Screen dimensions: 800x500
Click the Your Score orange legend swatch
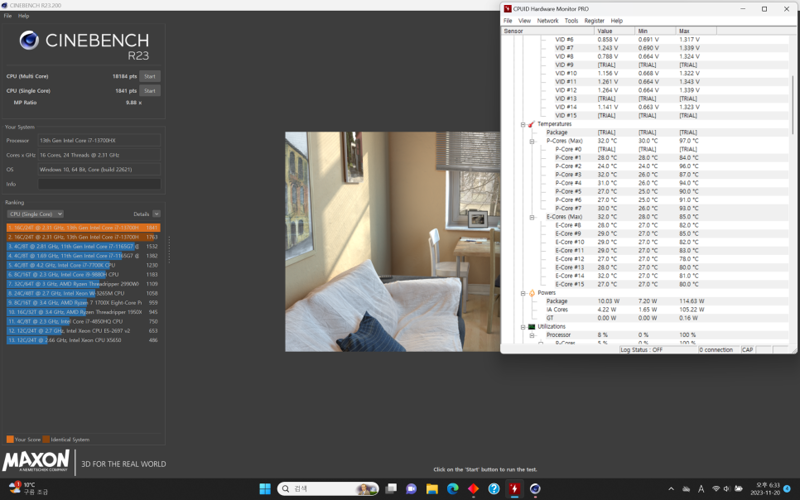coord(10,439)
